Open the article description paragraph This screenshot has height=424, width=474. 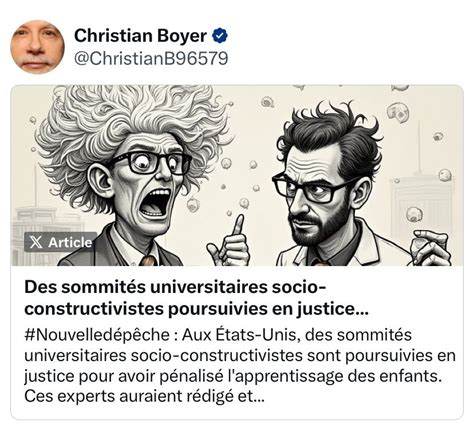[240, 366]
